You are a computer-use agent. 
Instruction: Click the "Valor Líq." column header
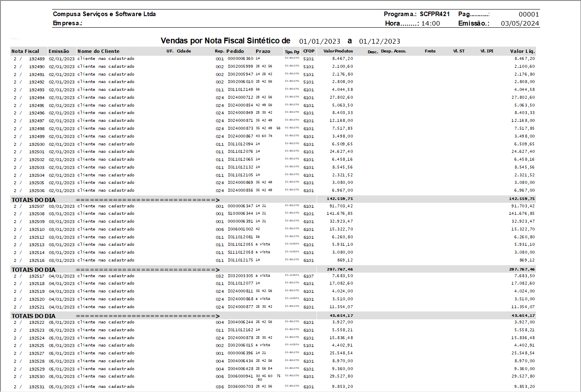click(522, 51)
